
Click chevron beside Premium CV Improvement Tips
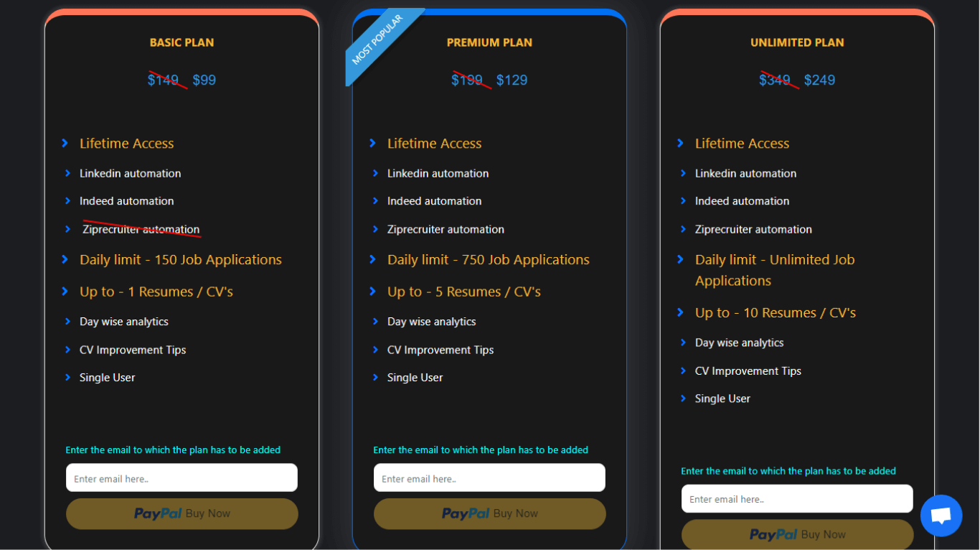[x=375, y=350]
